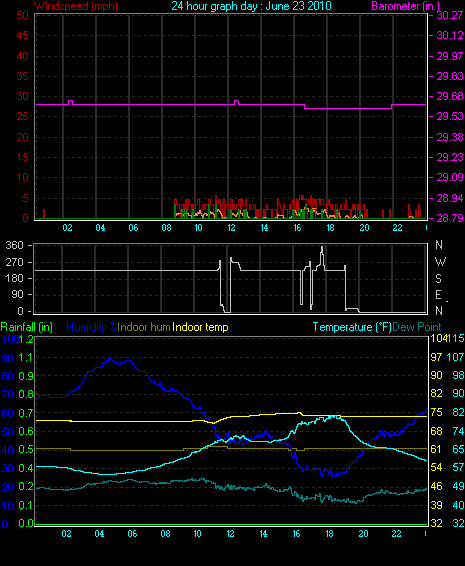Select the 'Indoor hum' legend label
This screenshot has width=465, height=566.
tap(144, 327)
